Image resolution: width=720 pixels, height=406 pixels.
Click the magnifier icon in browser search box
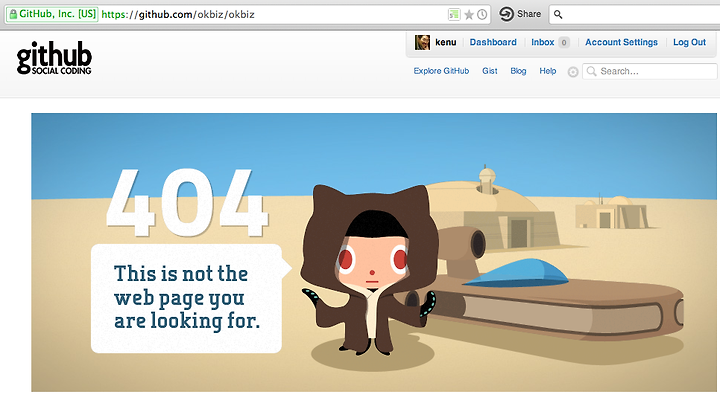click(x=558, y=15)
